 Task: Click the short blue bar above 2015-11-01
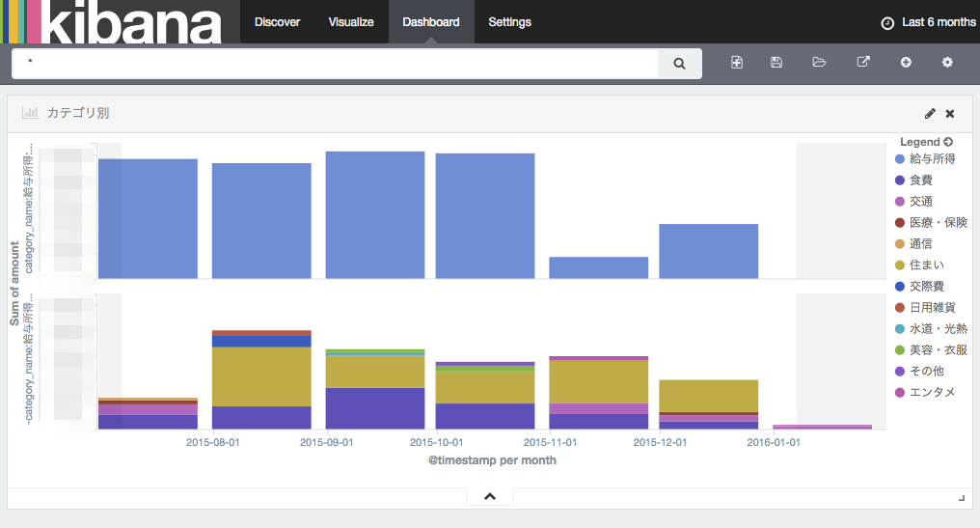coord(599,267)
